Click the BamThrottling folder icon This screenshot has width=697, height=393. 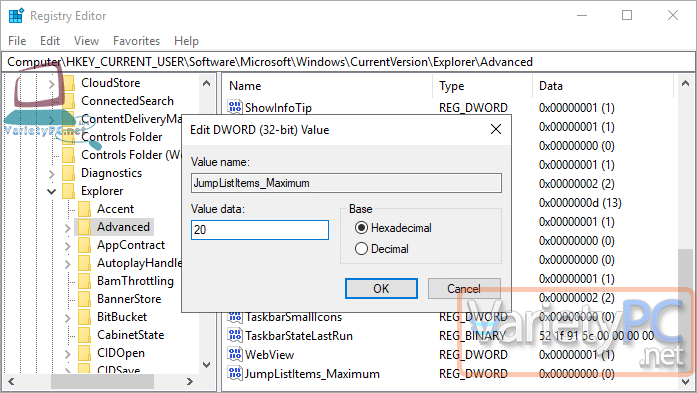(x=84, y=281)
